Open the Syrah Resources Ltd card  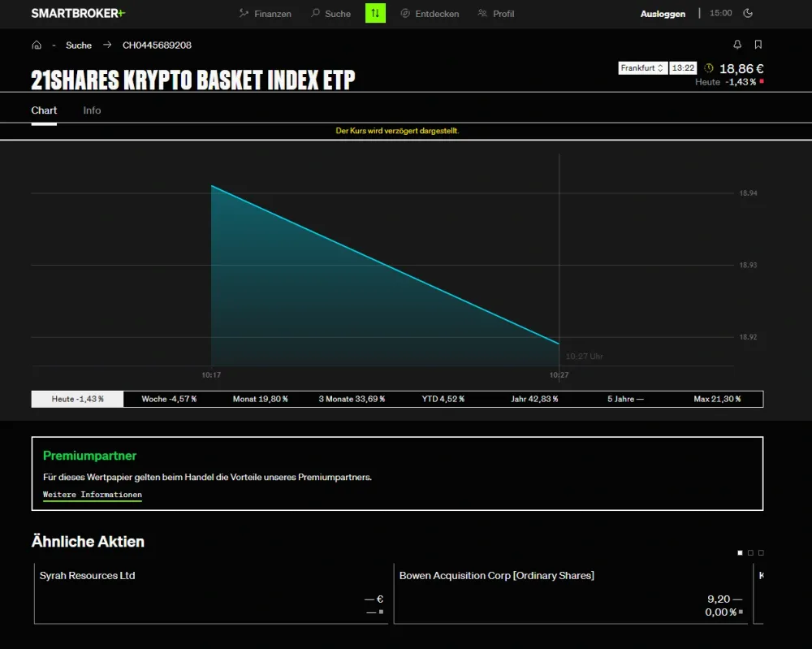click(x=211, y=594)
